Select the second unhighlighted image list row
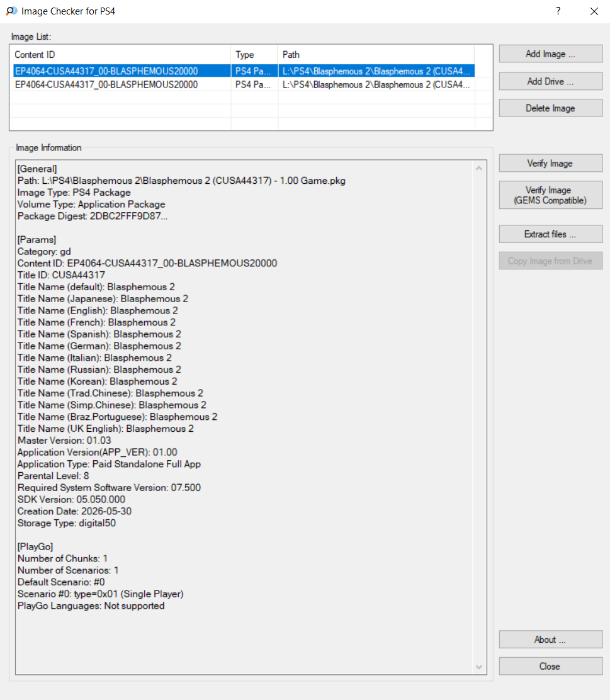The image size is (610, 700). 244,84
